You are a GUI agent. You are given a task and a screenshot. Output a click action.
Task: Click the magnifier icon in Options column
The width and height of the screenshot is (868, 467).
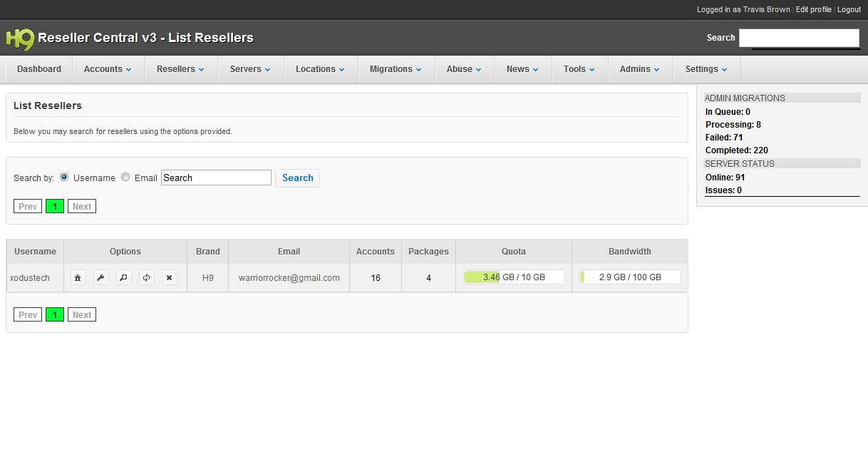124,278
